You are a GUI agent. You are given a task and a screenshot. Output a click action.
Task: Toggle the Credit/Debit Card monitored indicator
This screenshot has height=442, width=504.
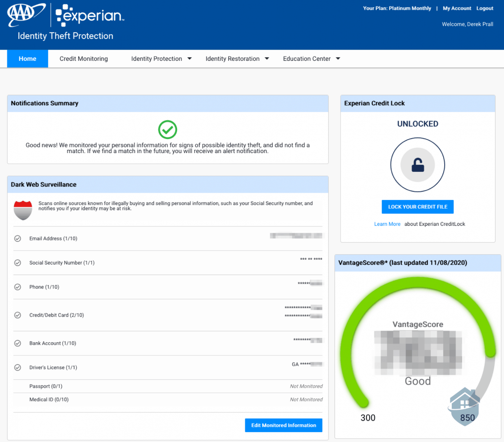point(18,315)
